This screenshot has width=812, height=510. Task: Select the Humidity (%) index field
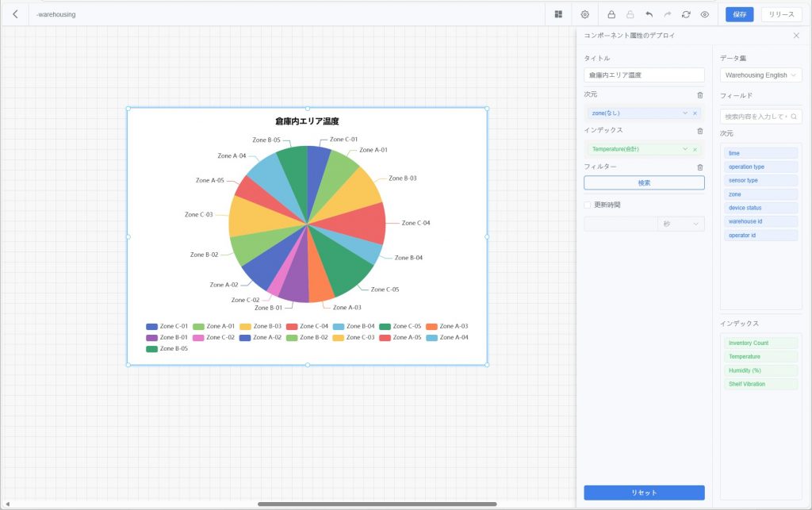tap(760, 370)
